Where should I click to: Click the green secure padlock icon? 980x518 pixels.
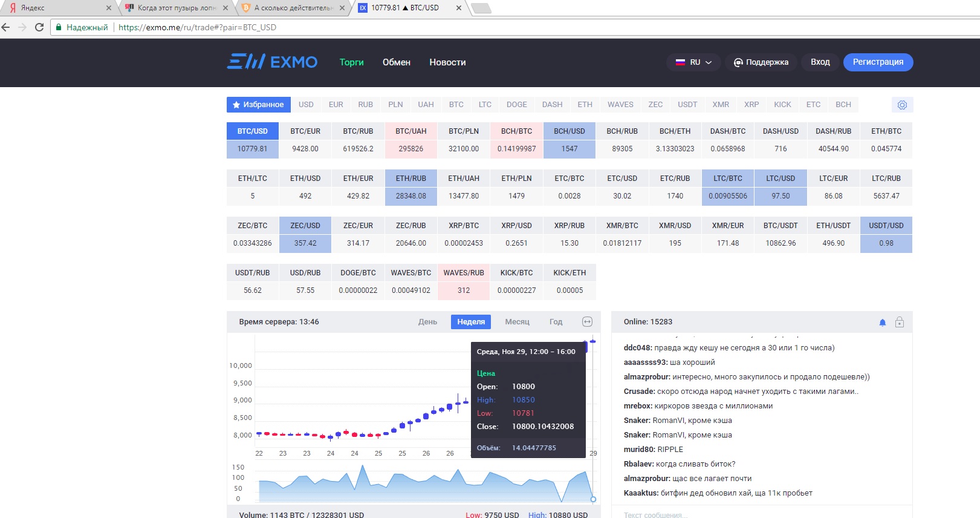(59, 27)
